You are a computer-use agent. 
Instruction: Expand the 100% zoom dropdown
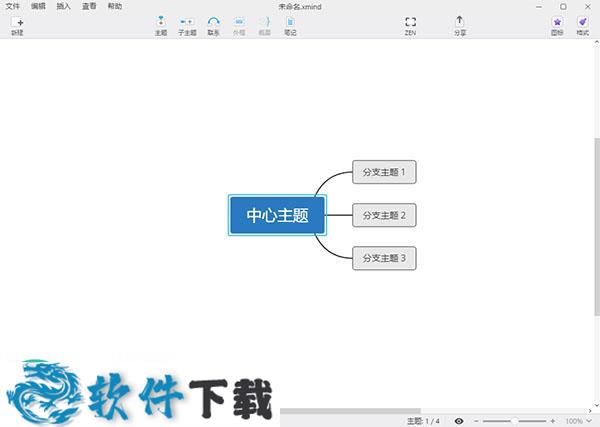point(578,421)
